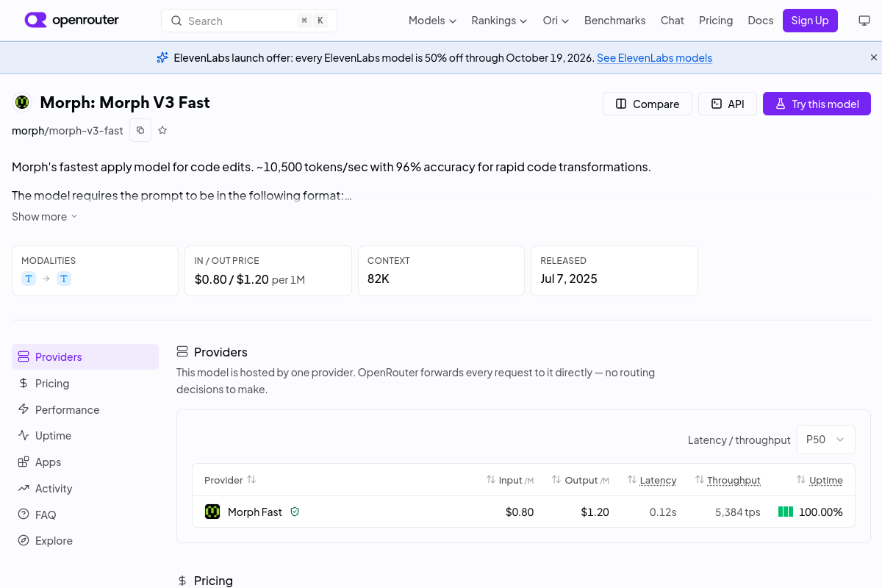Click the Compare button's columns icon
This screenshot has height=588, width=882.
tap(621, 104)
